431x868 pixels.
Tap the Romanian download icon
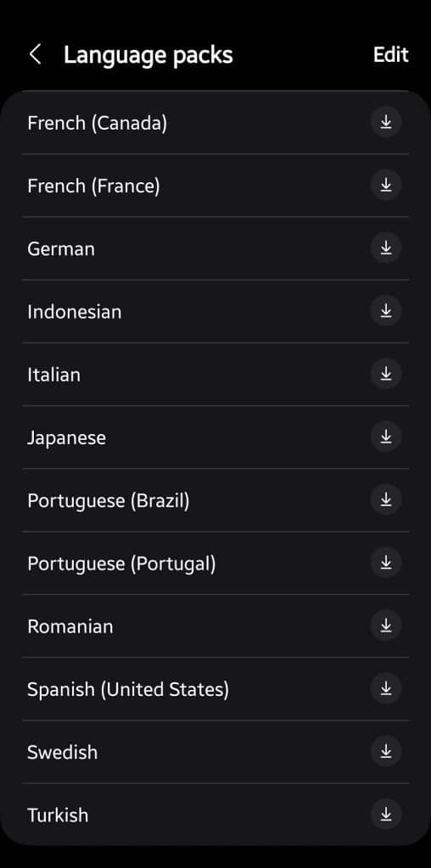pyautogui.click(x=386, y=626)
